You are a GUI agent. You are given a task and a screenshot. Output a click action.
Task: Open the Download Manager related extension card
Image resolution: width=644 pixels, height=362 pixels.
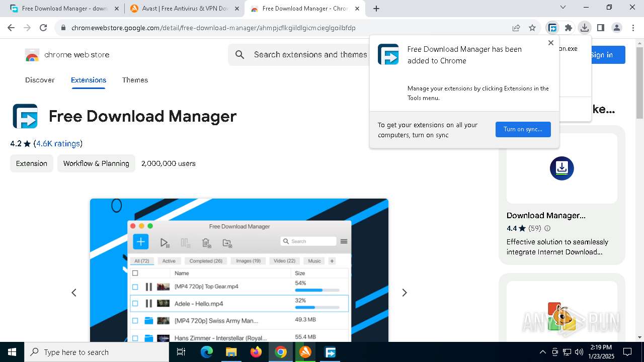tap(561, 195)
